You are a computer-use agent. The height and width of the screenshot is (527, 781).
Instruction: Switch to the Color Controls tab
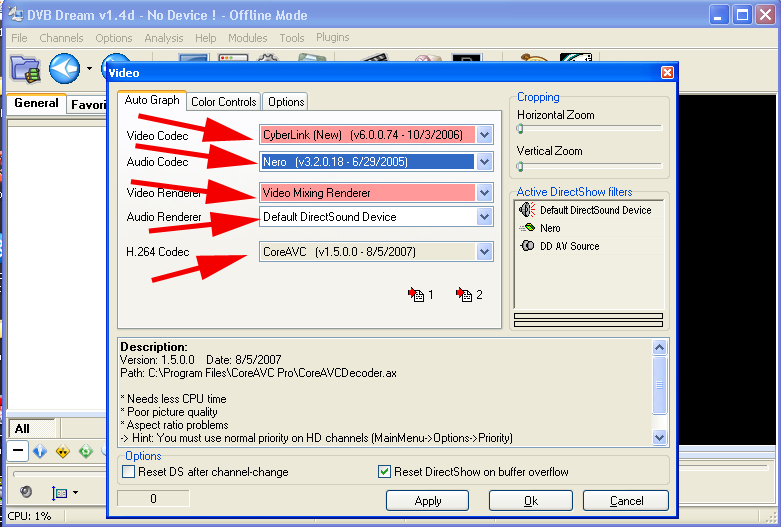coord(224,102)
